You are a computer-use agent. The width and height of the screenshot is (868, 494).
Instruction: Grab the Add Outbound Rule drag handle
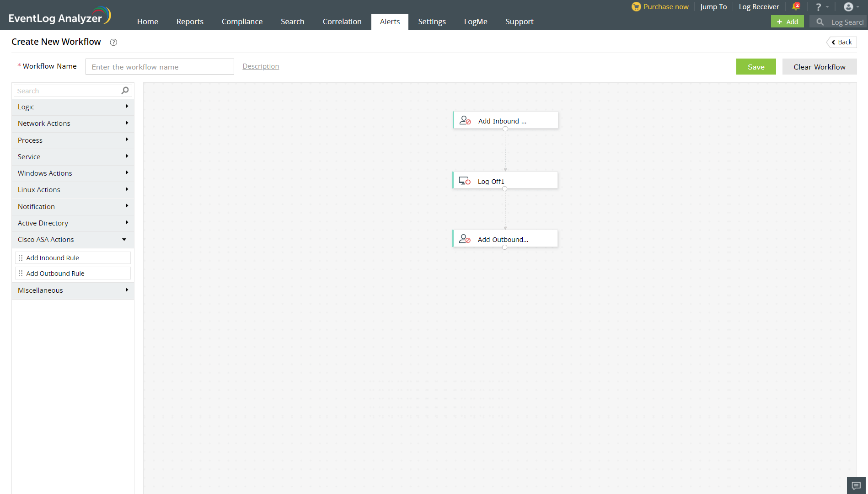(x=21, y=274)
